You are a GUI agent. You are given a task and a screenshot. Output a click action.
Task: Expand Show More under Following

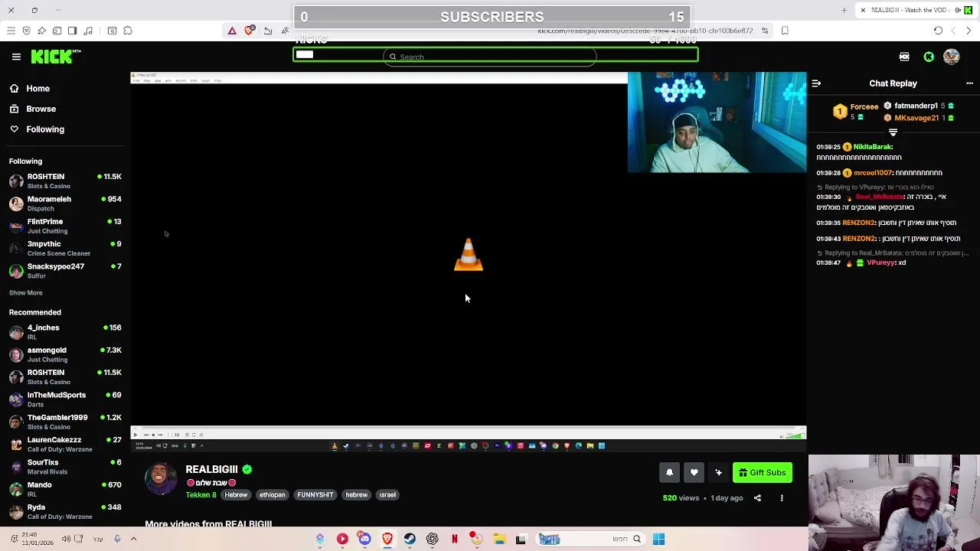pyautogui.click(x=25, y=292)
